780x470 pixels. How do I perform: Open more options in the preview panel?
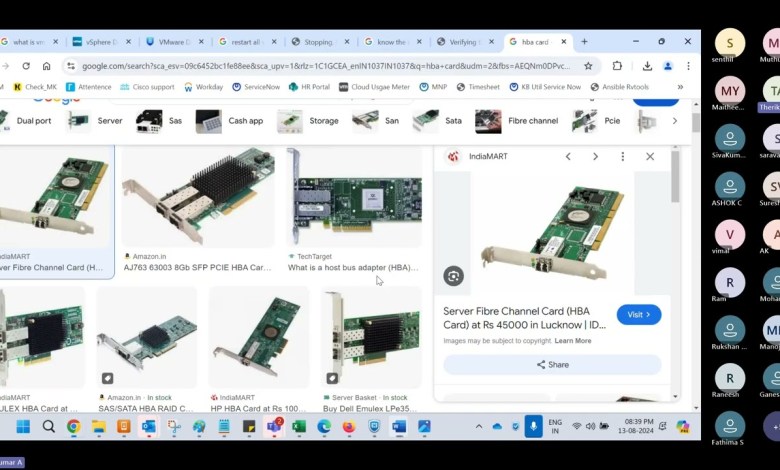pos(622,157)
